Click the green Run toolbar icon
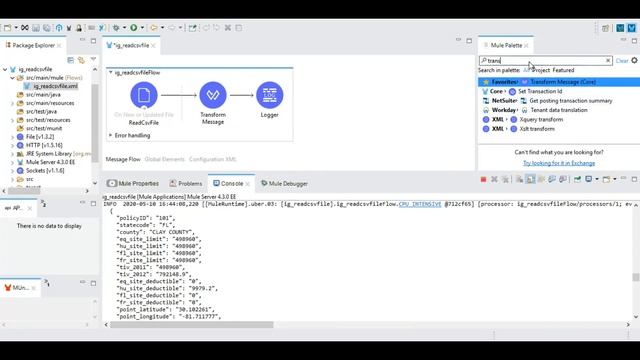 [x=134, y=28]
